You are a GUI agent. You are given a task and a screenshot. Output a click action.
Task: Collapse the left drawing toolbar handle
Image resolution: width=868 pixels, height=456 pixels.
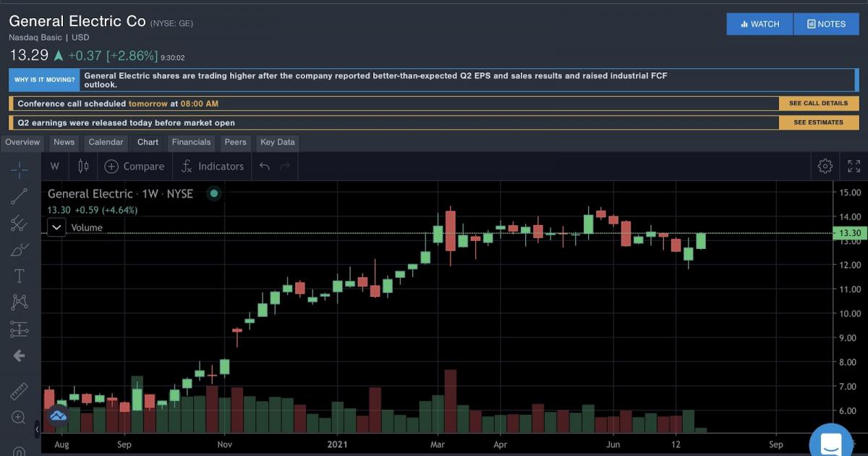pyautogui.click(x=38, y=430)
